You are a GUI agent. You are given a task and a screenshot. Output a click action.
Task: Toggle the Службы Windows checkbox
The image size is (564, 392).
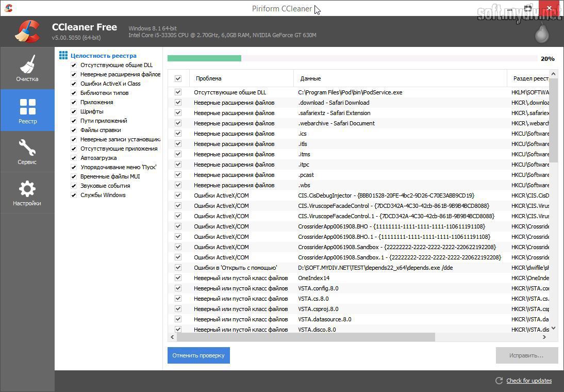point(74,195)
